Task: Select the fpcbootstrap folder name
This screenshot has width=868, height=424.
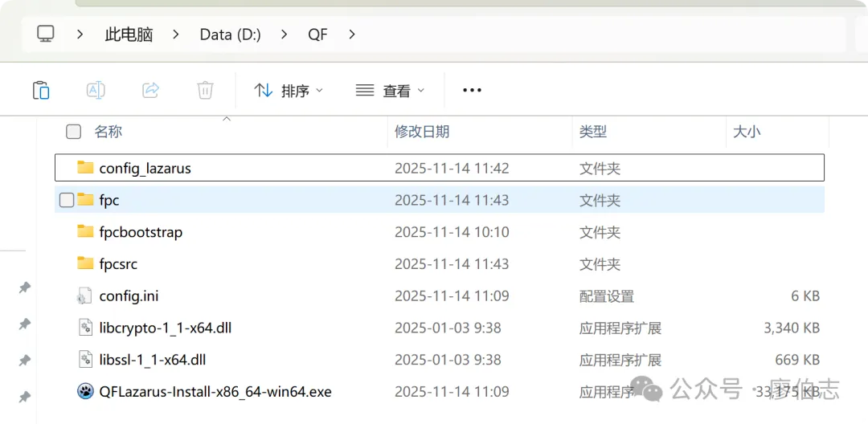Action: pos(141,232)
